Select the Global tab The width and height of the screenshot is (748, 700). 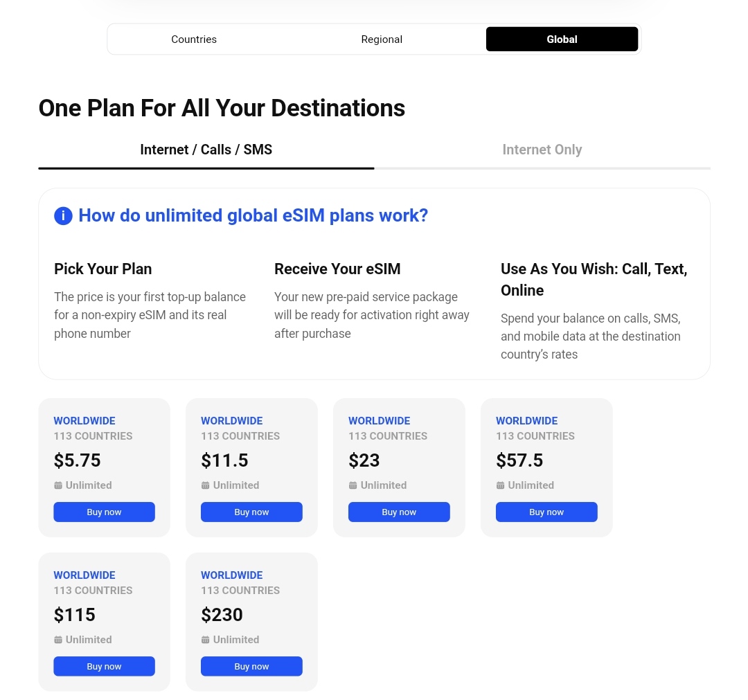(562, 39)
